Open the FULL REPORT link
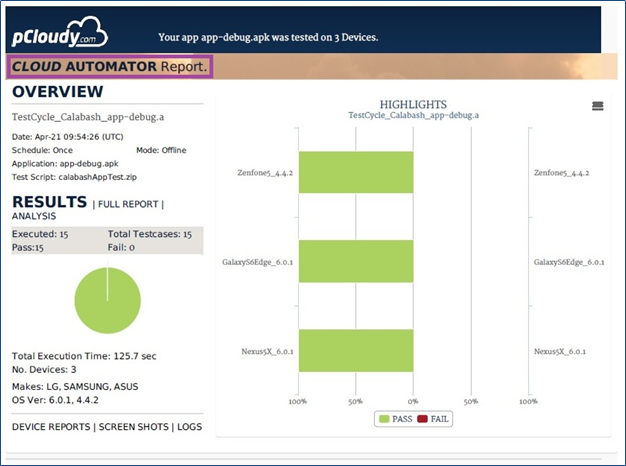The height and width of the screenshot is (466, 626). tap(128, 204)
